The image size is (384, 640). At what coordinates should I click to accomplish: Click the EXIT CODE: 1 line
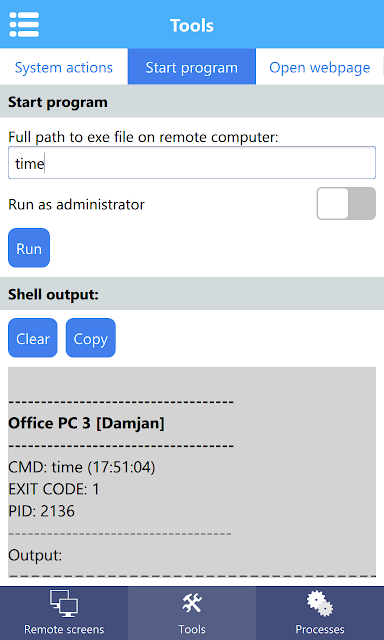[54, 489]
